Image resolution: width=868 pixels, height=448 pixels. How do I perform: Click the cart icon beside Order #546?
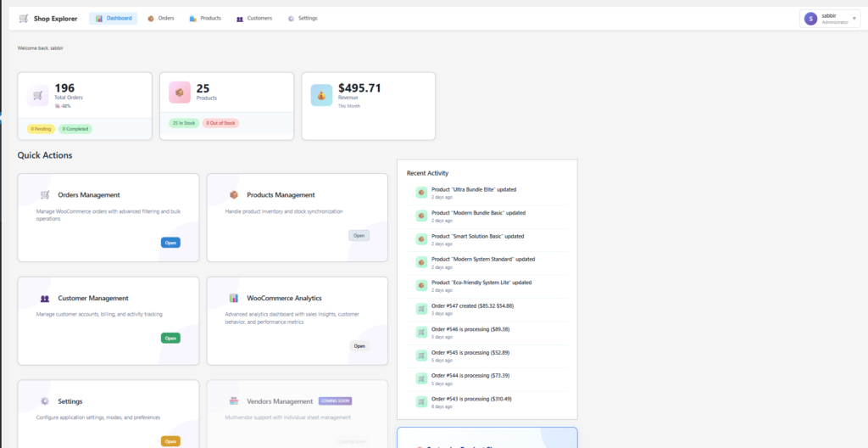pyautogui.click(x=421, y=332)
